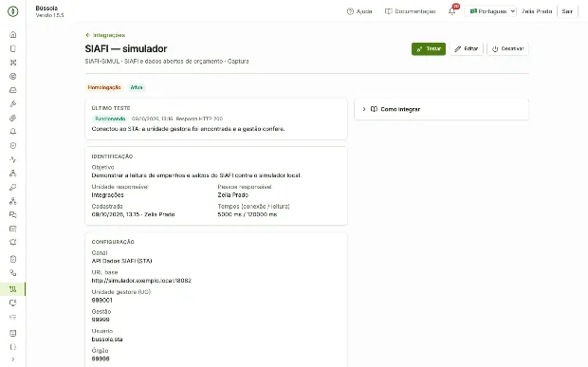The image size is (588, 367).
Task: Click the Usuário value bussola.sta
Action: coord(107,339)
